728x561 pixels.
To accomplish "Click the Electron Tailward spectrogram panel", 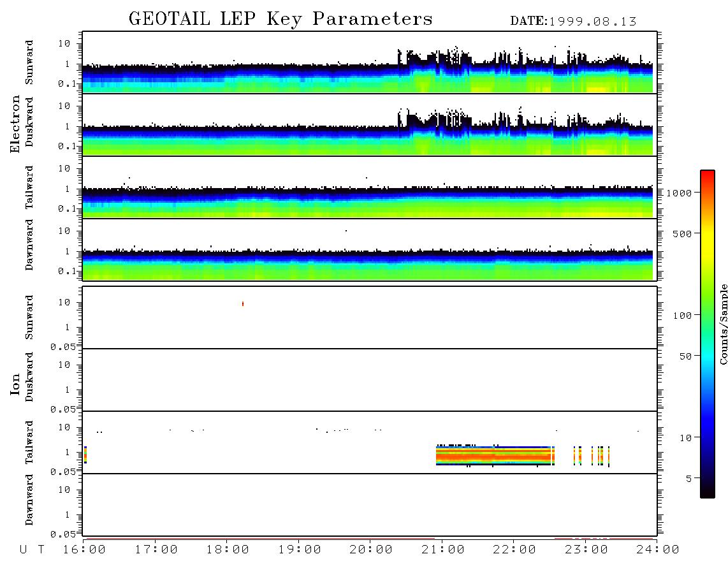I will click(x=370, y=187).
